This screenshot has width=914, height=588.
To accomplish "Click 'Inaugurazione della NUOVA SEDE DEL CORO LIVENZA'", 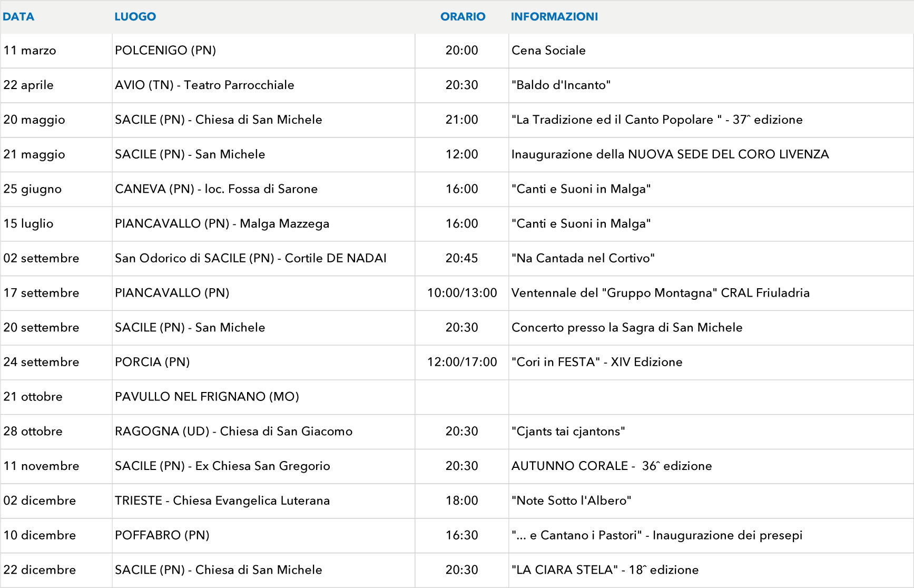I will pos(670,154).
